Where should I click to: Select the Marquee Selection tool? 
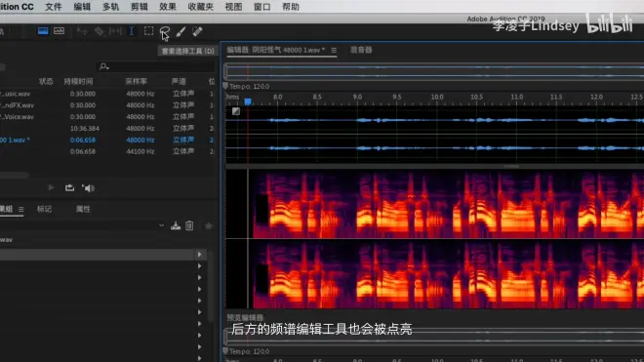(148, 31)
